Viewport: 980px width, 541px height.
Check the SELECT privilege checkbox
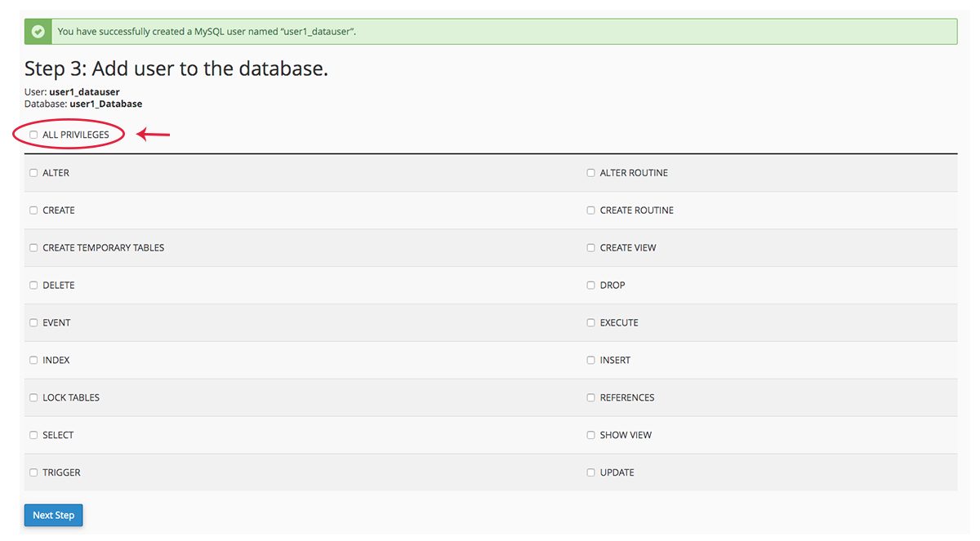[x=33, y=436]
